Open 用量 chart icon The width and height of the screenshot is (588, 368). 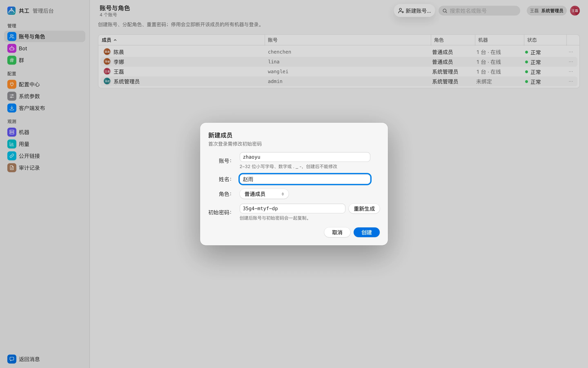[x=12, y=144]
